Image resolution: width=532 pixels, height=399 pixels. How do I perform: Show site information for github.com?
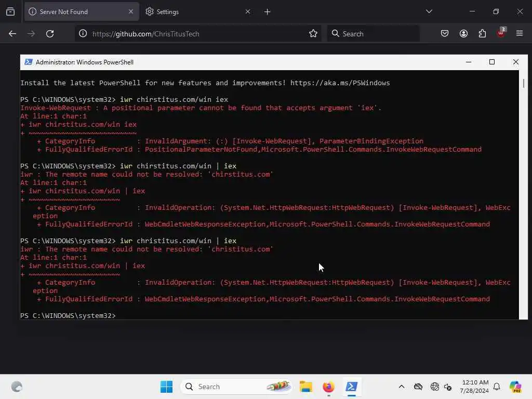point(83,34)
